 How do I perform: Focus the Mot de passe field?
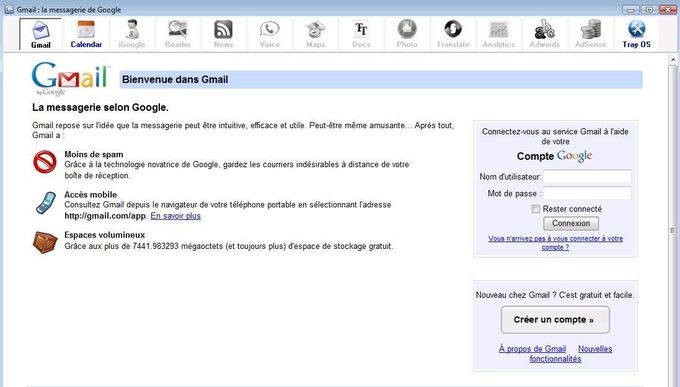coord(587,193)
